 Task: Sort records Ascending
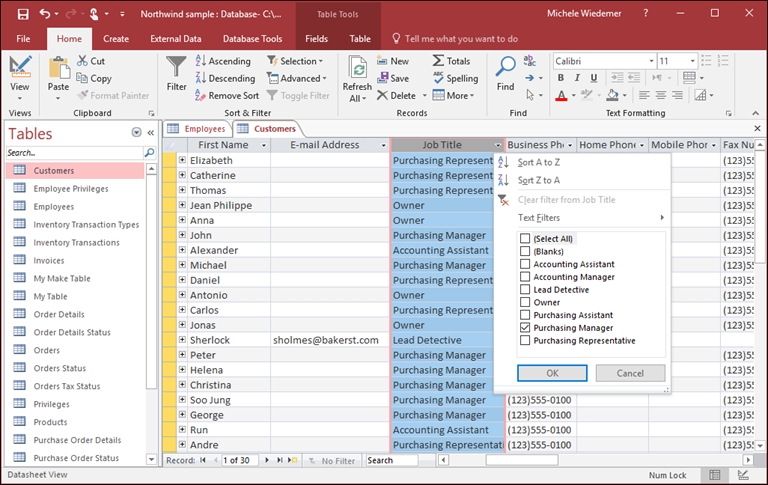click(x=223, y=61)
